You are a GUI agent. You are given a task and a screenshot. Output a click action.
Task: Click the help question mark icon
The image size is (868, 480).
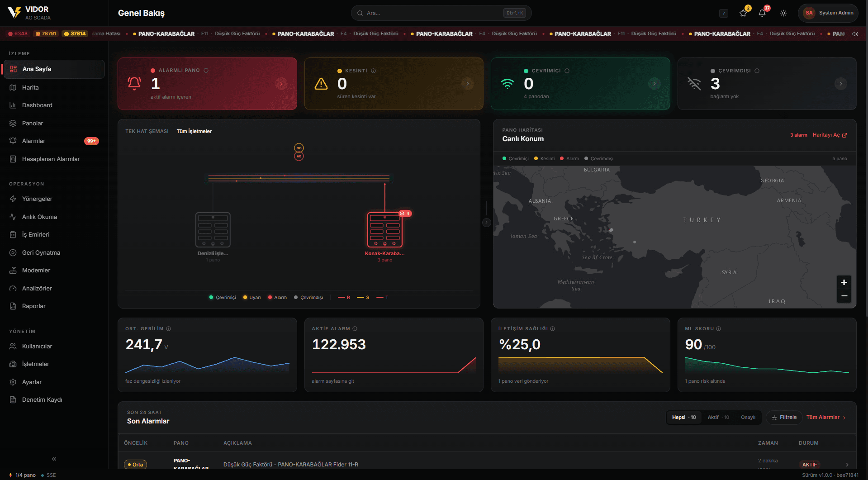coord(724,13)
